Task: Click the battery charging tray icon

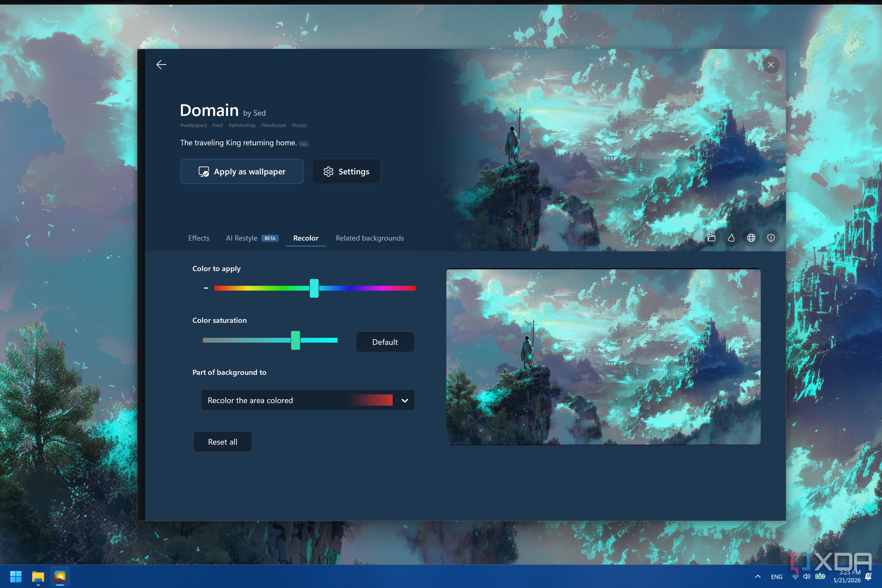Action: (x=820, y=576)
